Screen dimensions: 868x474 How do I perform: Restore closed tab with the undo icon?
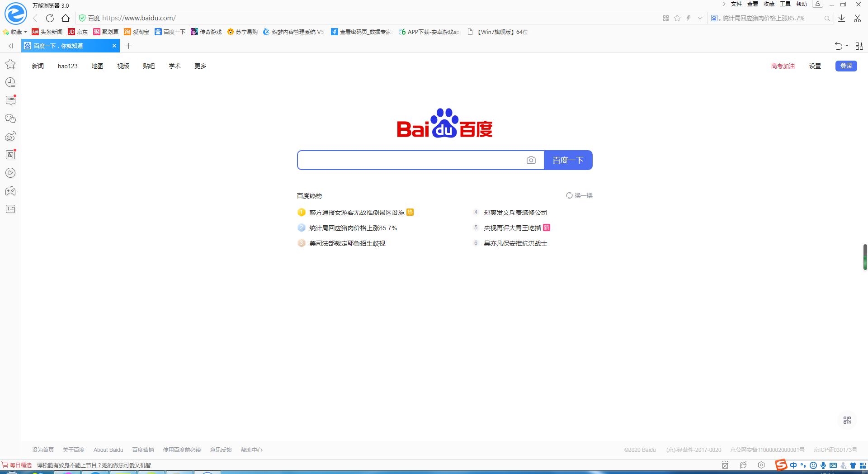pos(838,46)
